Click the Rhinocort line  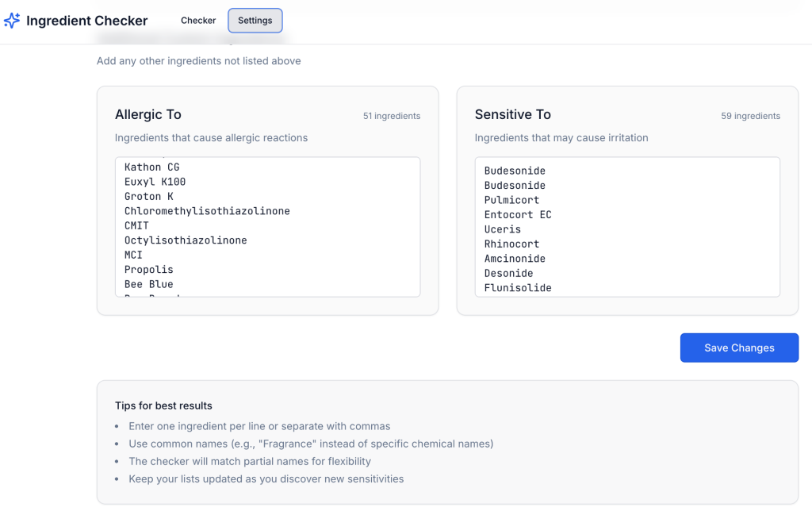[x=511, y=244]
